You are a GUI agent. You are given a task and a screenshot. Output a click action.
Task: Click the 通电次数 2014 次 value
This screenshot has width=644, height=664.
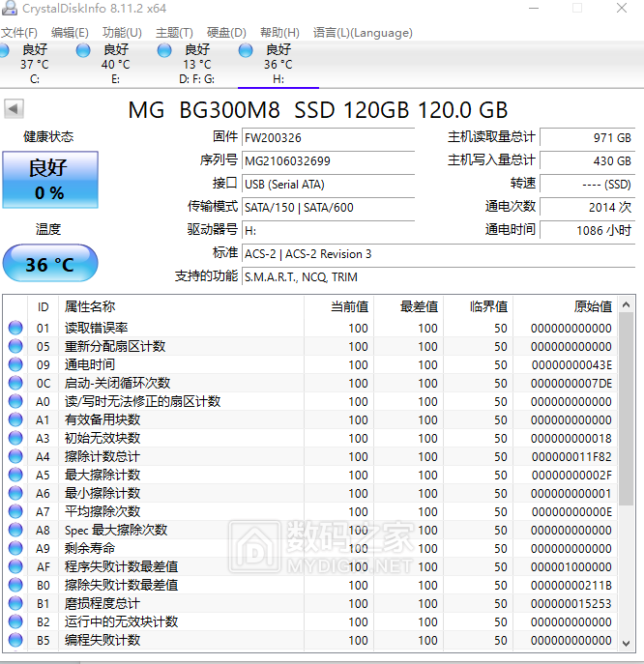pyautogui.click(x=587, y=208)
